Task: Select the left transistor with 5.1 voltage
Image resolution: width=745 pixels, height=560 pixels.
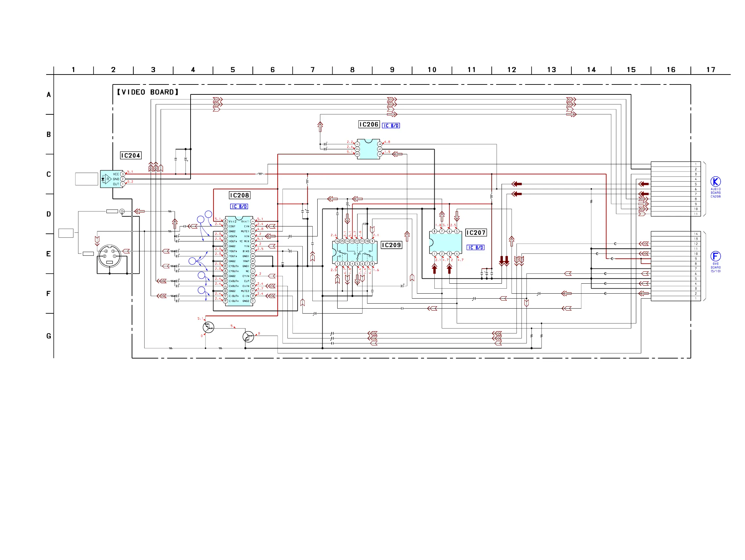Action: 209,327
